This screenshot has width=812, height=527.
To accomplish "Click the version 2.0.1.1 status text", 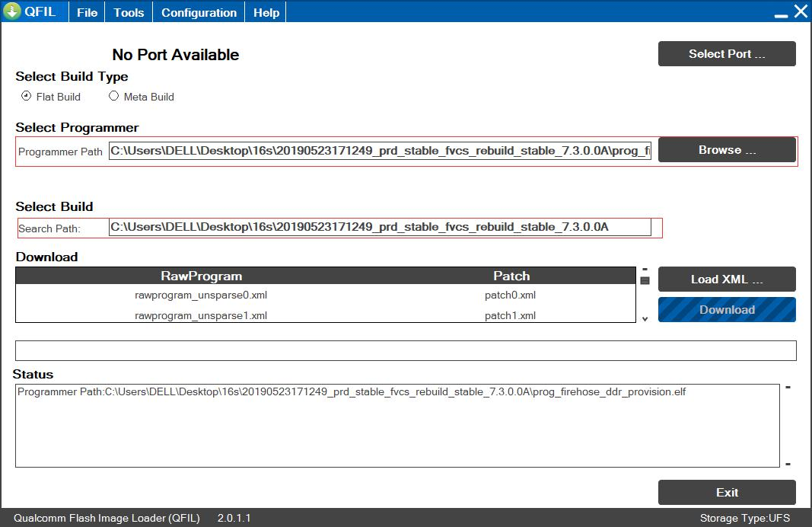I will 234,518.
